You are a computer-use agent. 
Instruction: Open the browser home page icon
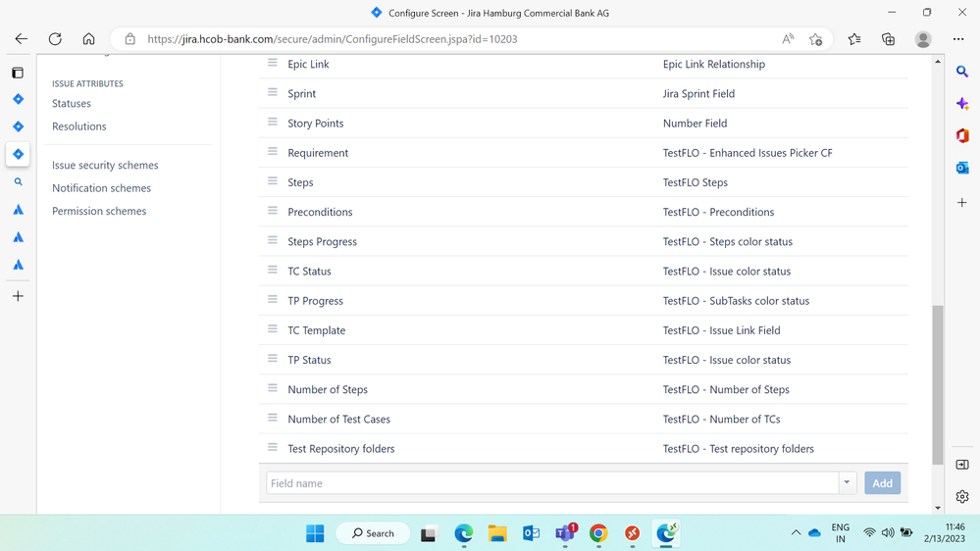point(88,39)
